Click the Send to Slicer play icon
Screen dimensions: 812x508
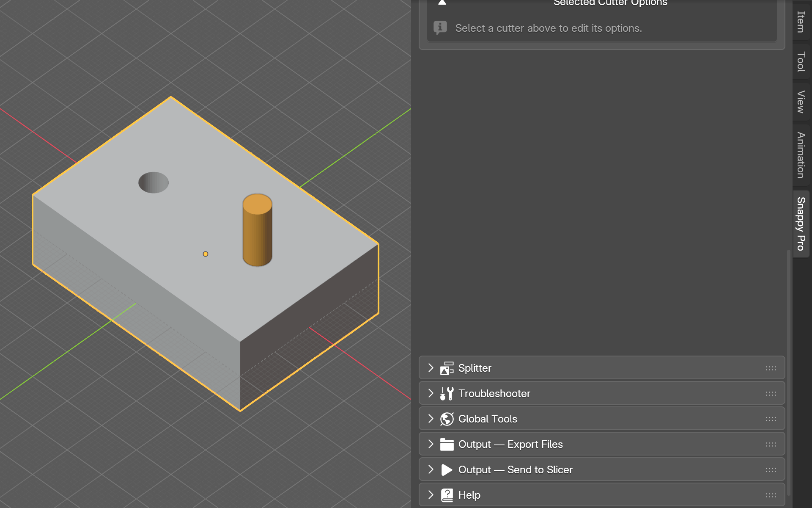tap(447, 469)
